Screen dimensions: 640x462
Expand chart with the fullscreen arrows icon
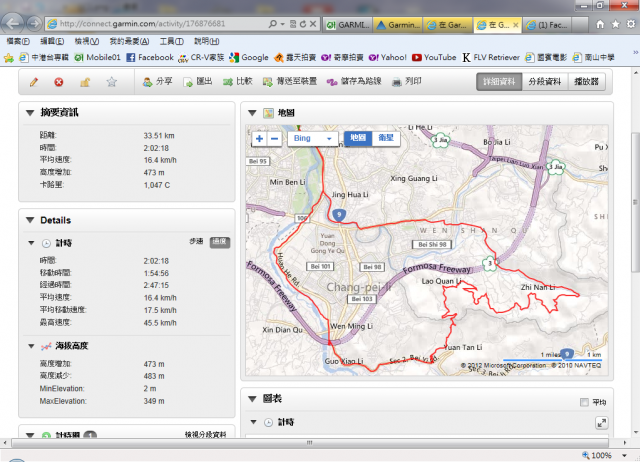602,423
